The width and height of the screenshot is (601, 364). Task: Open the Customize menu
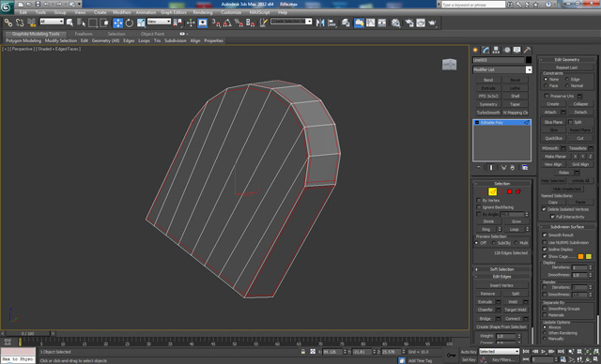click(x=231, y=12)
